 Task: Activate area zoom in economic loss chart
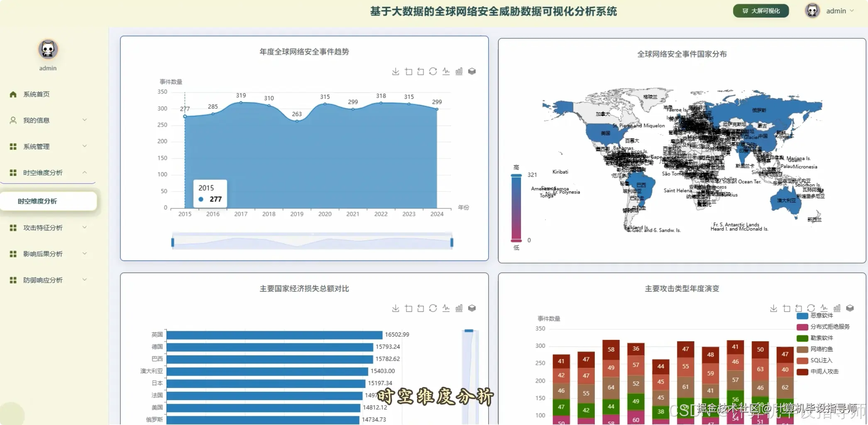tap(408, 308)
